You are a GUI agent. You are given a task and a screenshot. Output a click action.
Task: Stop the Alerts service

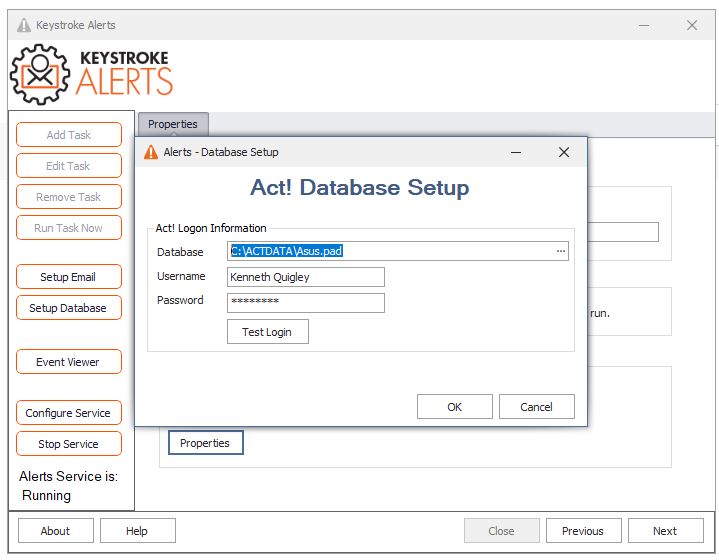click(69, 444)
